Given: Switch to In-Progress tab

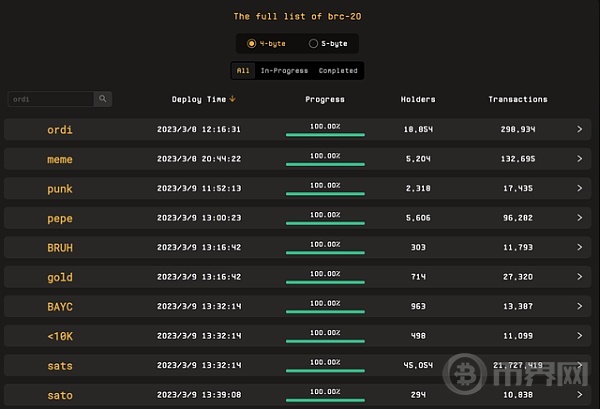Looking at the screenshot, I should point(284,71).
